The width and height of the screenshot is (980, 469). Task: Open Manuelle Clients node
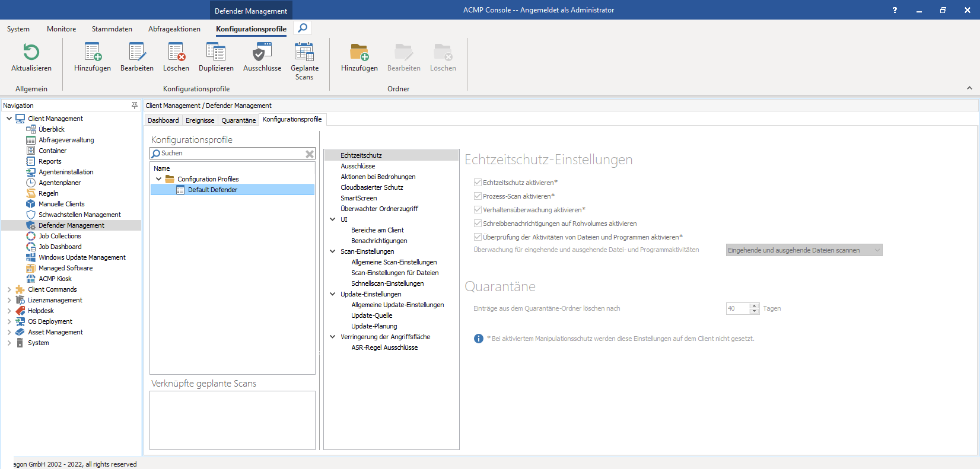62,204
